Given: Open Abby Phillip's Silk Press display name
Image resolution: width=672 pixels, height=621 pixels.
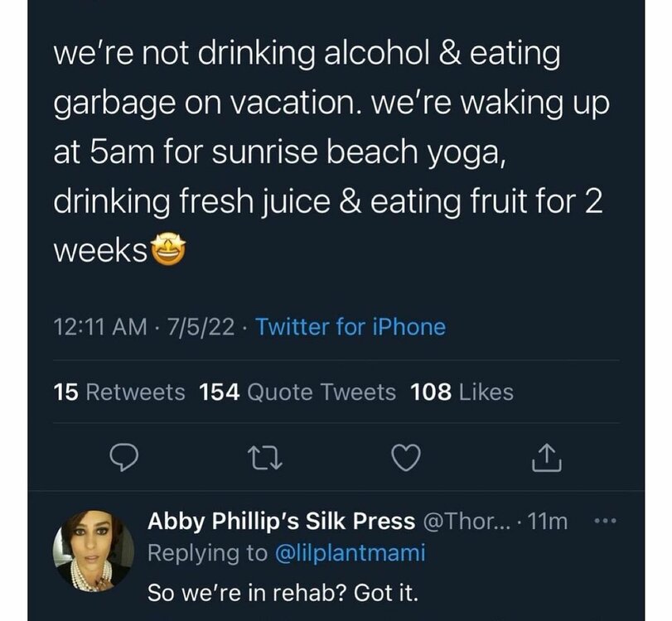Looking at the screenshot, I should [x=281, y=522].
